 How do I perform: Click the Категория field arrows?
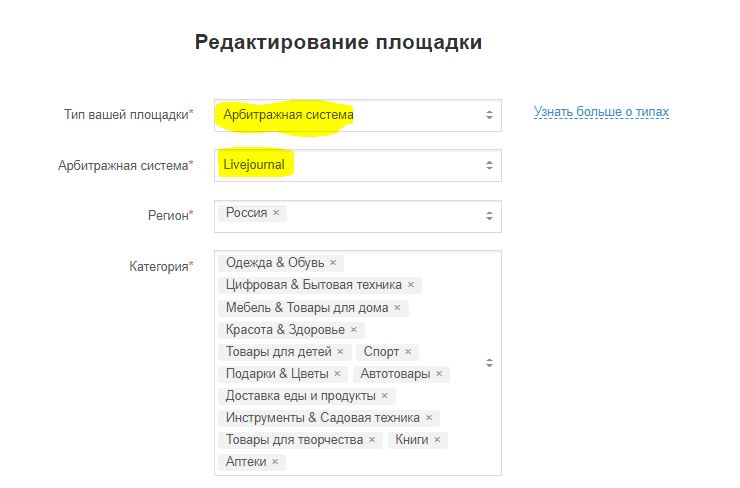[x=489, y=363]
